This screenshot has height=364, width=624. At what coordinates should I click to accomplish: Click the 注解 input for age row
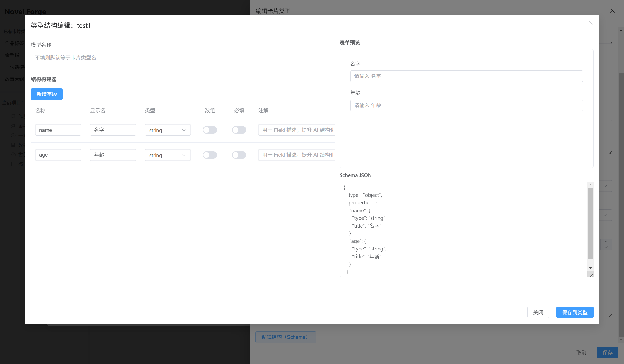(x=297, y=155)
